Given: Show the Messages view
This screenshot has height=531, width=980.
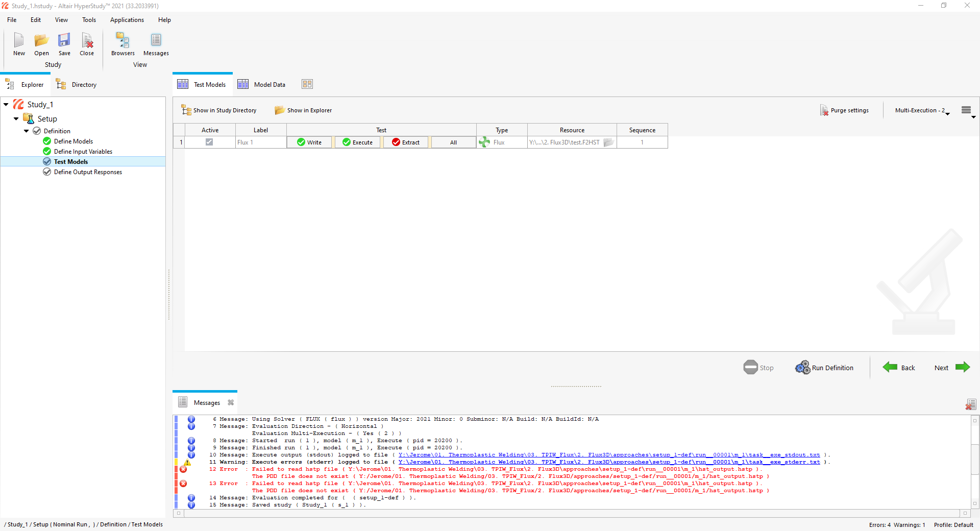Looking at the screenshot, I should pyautogui.click(x=156, y=44).
